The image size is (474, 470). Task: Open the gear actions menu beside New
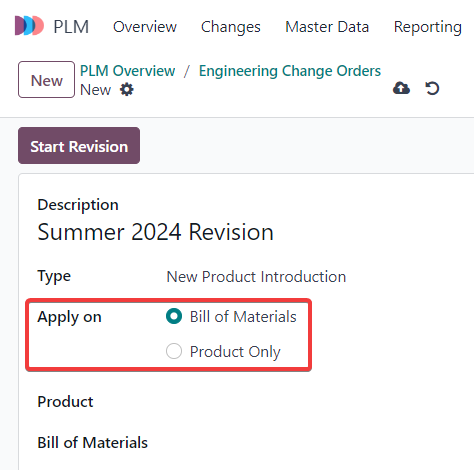point(127,89)
